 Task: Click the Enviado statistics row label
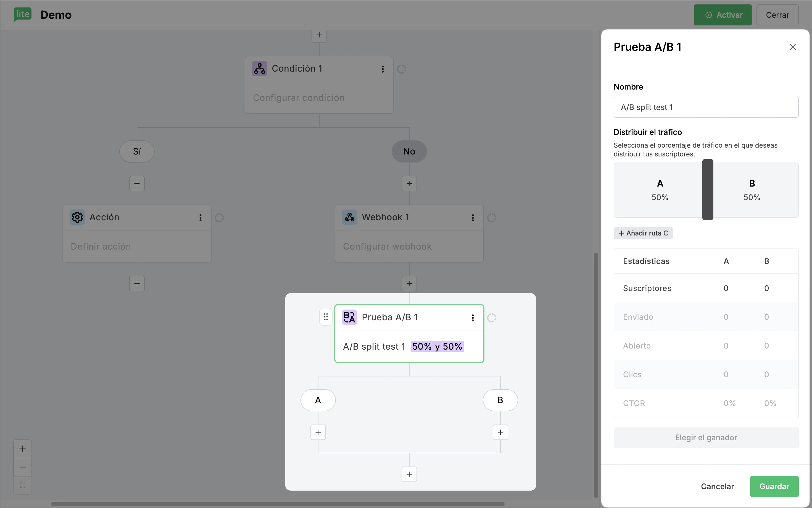[x=638, y=317]
